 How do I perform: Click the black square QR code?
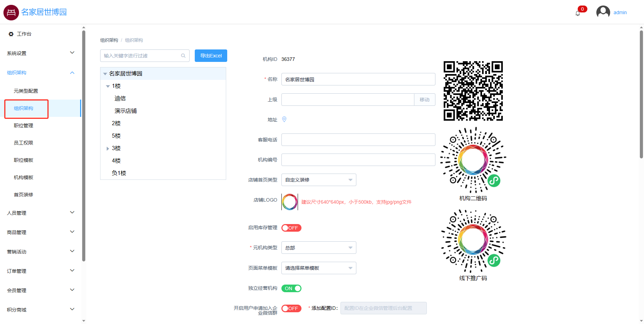473,91
